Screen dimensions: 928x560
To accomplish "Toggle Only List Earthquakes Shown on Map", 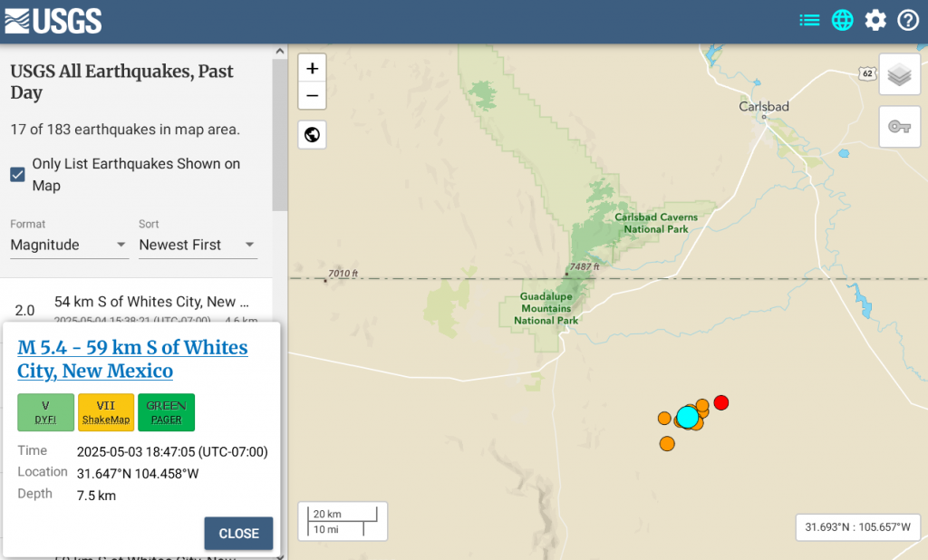I will 18,175.
